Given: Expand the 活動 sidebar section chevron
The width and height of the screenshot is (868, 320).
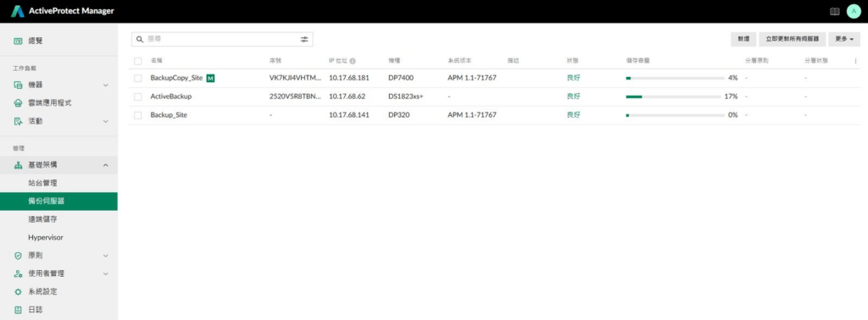Looking at the screenshot, I should click(106, 121).
